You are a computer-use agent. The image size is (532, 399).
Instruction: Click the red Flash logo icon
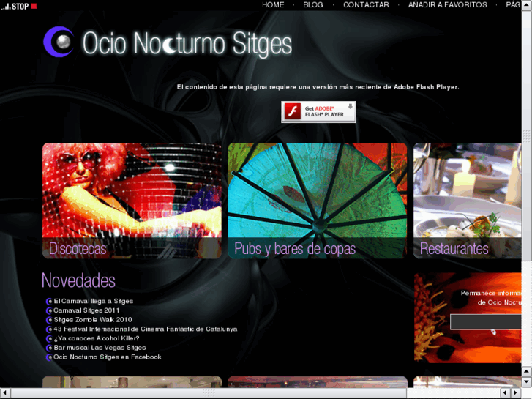293,111
